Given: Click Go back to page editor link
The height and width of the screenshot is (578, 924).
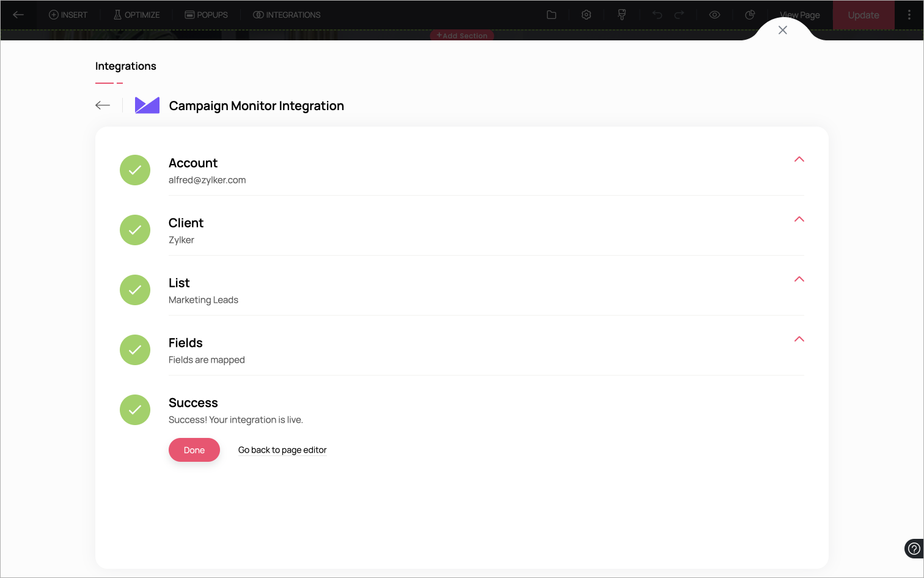Looking at the screenshot, I should (x=282, y=450).
